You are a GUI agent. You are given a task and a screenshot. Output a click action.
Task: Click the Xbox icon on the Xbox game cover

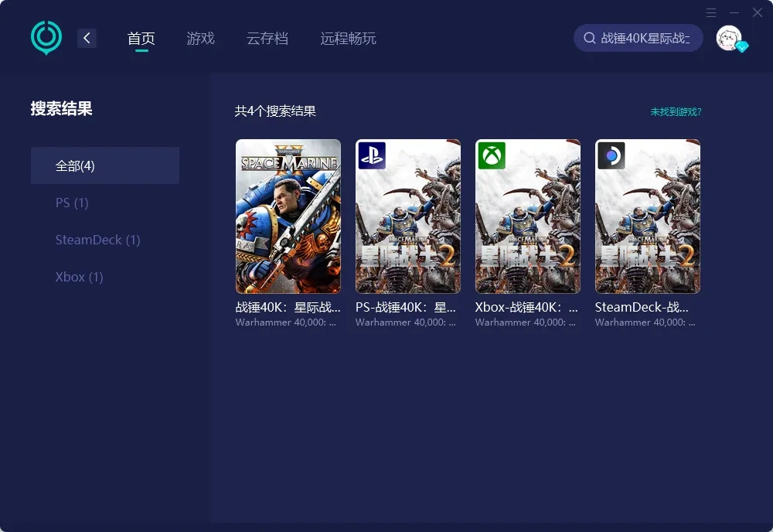point(491,155)
